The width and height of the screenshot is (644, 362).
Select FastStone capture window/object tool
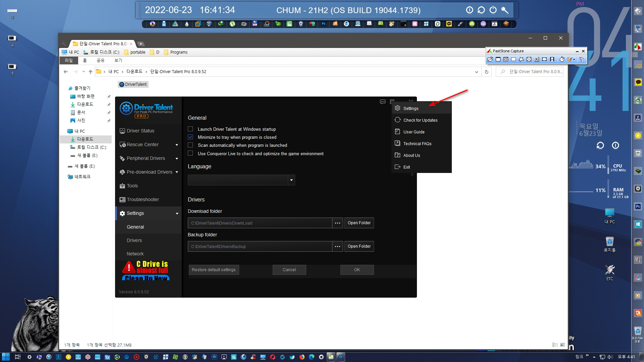[x=506, y=59]
